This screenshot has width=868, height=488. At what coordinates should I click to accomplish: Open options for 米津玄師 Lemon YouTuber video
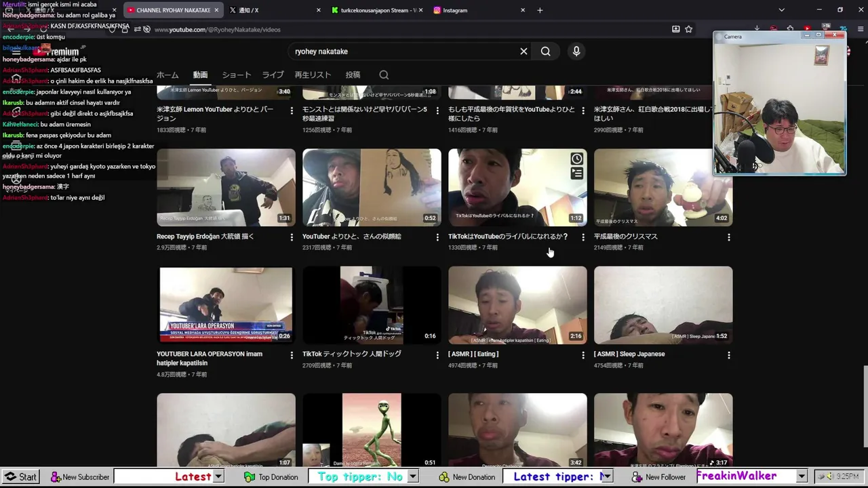(x=292, y=110)
